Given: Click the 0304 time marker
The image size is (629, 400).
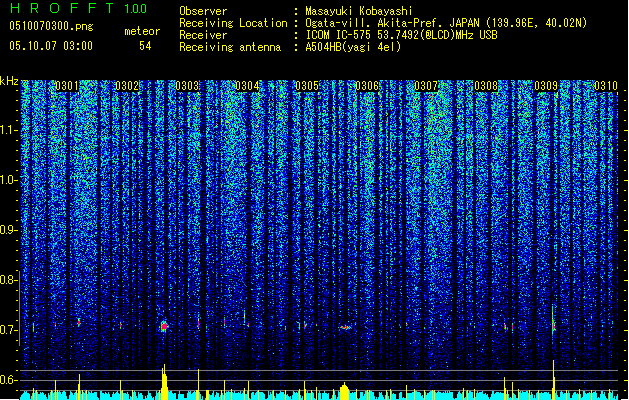Looking at the screenshot, I should 247,86.
